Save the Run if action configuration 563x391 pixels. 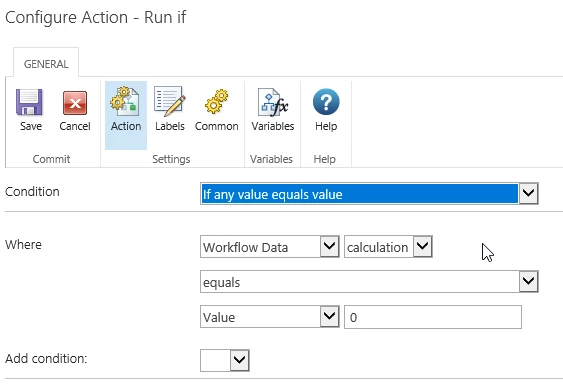pyautogui.click(x=30, y=110)
